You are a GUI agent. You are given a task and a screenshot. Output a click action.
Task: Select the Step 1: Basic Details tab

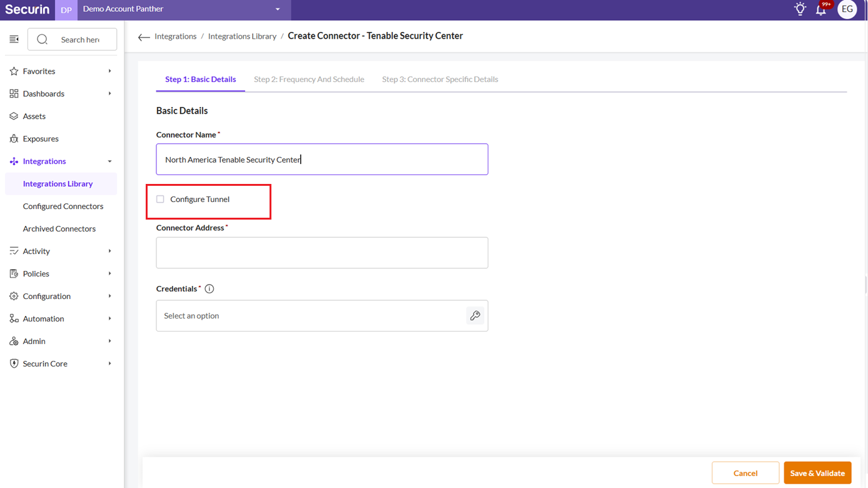tap(201, 79)
